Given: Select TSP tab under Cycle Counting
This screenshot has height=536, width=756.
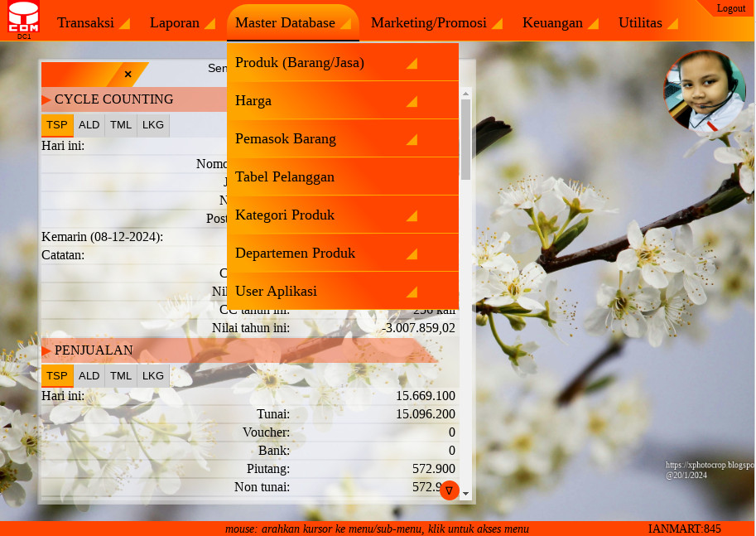Looking at the screenshot, I should pyautogui.click(x=57, y=125).
